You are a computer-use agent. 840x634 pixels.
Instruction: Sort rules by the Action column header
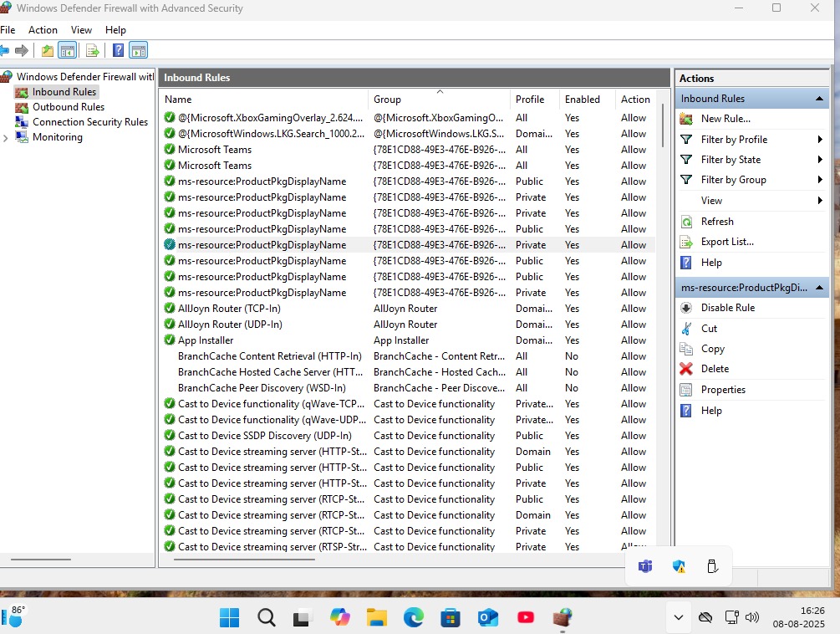(635, 100)
